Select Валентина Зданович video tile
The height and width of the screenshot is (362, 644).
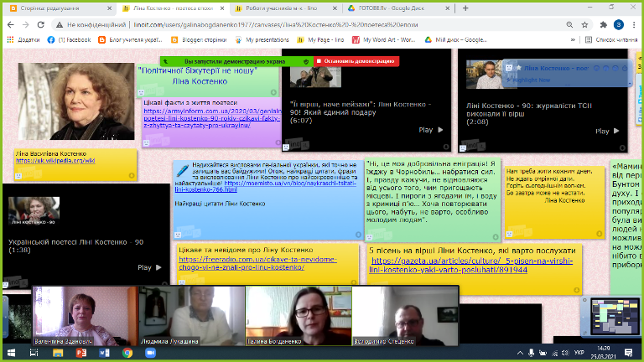point(86,315)
